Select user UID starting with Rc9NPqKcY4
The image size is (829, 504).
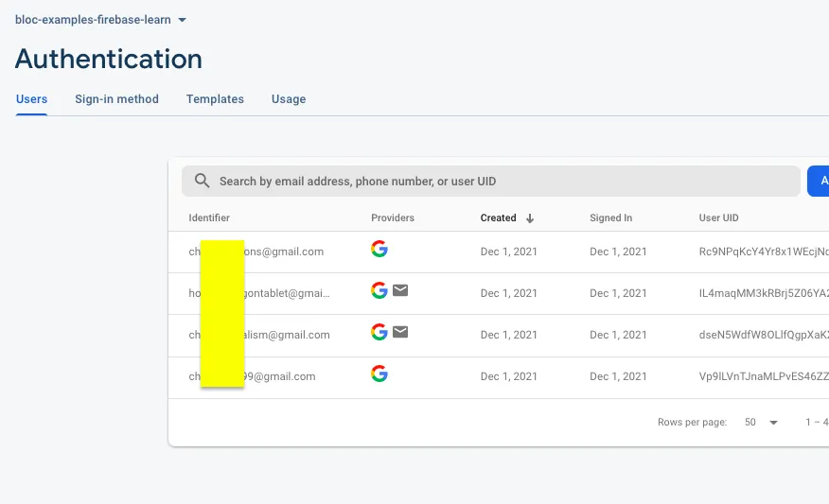[x=763, y=252]
